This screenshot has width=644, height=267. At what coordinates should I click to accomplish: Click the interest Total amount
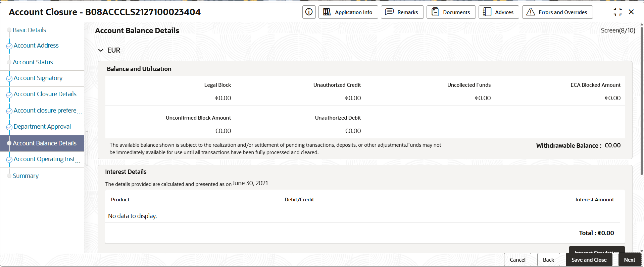[x=606, y=233]
